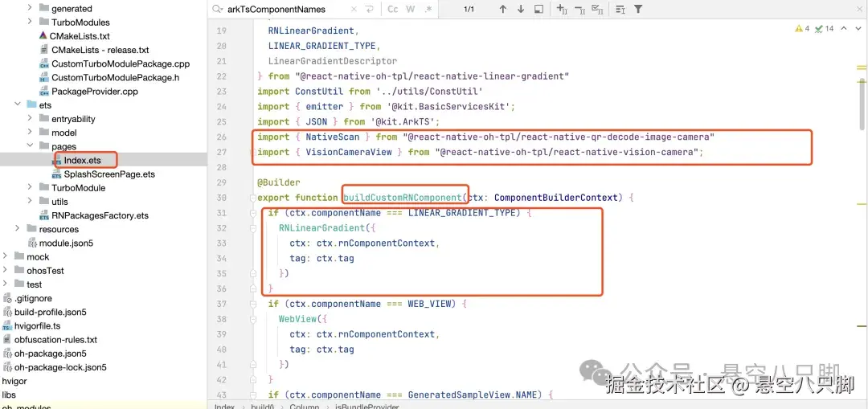Select all occurrences icon in search bar
Viewport: 868px width, 409px height.
[597, 9]
